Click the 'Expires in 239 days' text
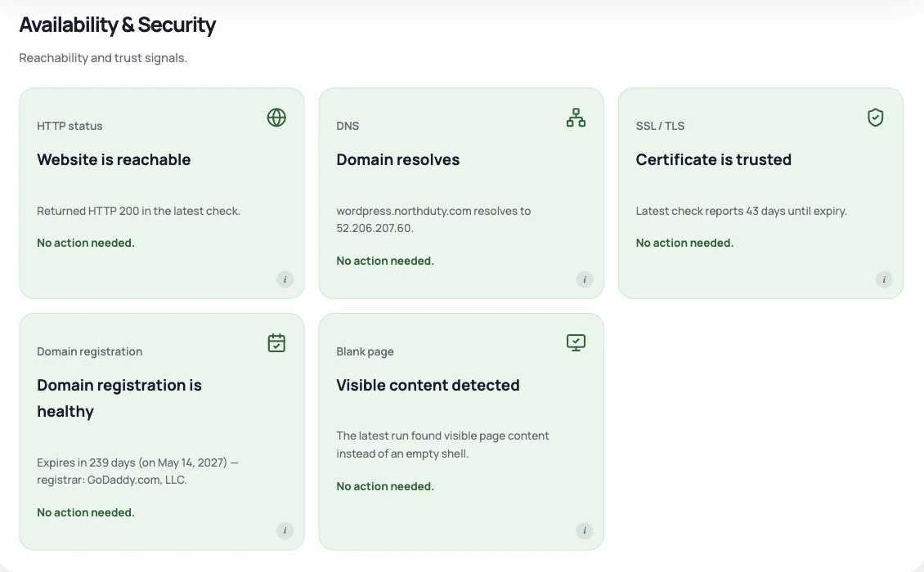Image resolution: width=924 pixels, height=572 pixels. [x=138, y=471]
